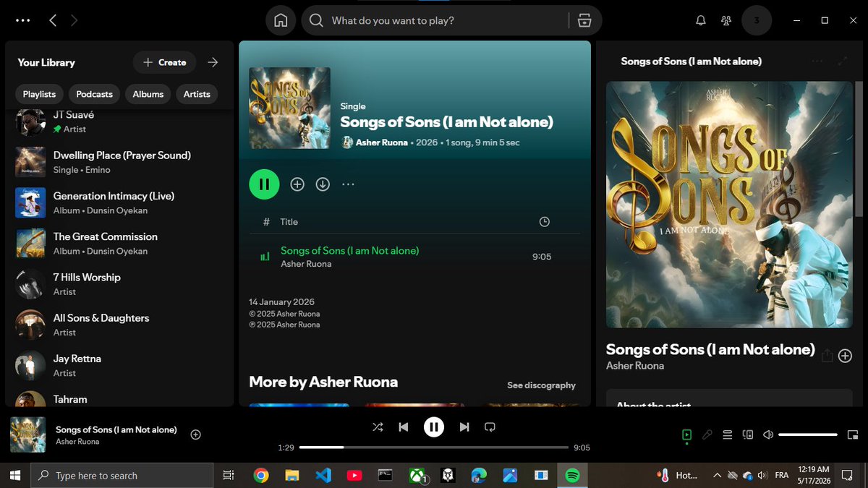Open Windows Task View
The width and height of the screenshot is (868, 488).
click(229, 476)
